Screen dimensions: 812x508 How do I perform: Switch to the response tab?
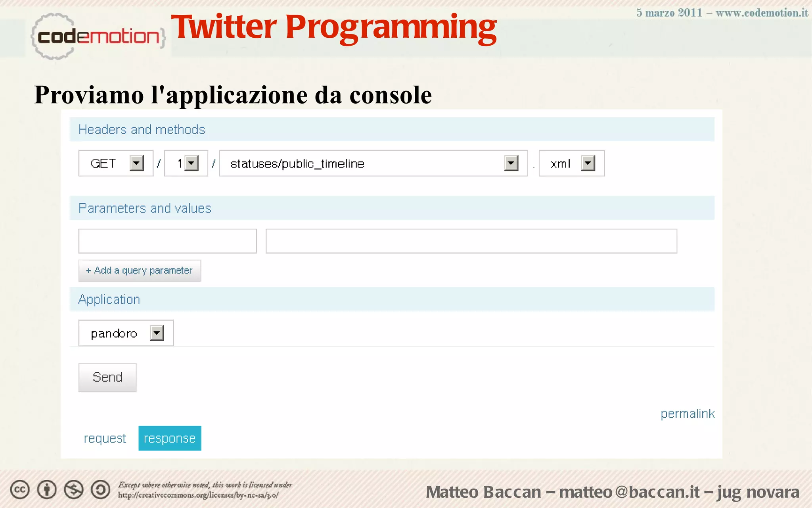point(170,438)
